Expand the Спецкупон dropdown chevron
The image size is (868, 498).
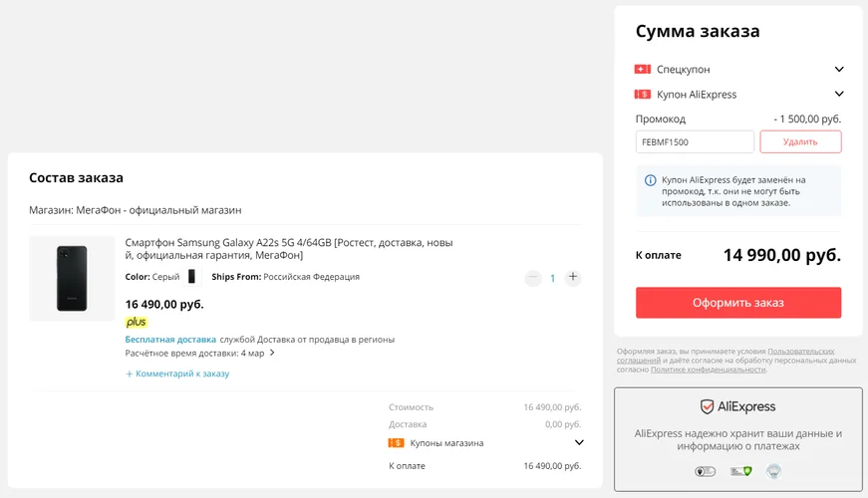pos(839,69)
